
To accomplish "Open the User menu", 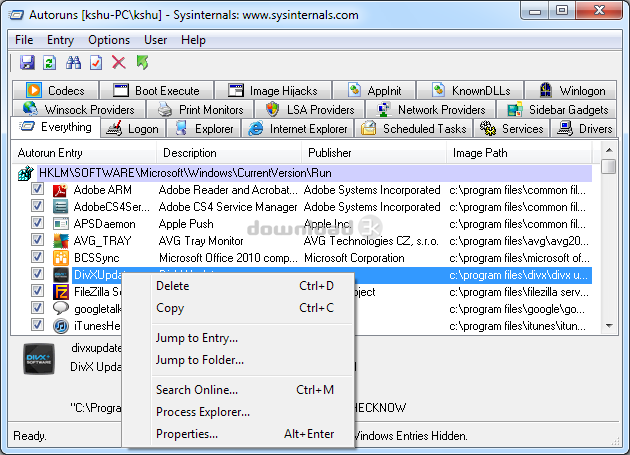I will point(155,40).
